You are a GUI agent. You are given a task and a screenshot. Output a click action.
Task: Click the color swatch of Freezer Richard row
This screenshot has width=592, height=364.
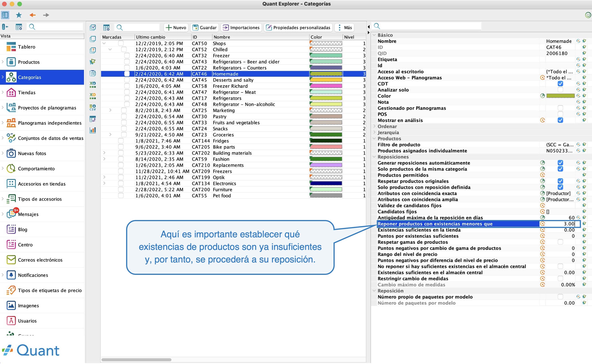[x=326, y=86]
